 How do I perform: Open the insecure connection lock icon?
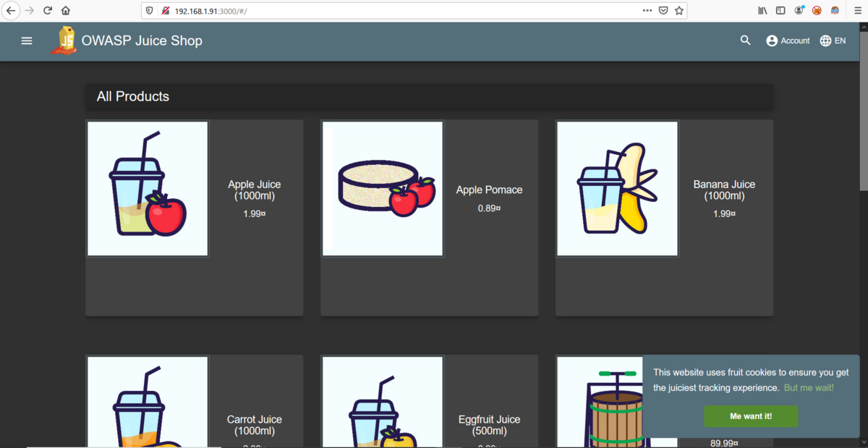(x=166, y=11)
